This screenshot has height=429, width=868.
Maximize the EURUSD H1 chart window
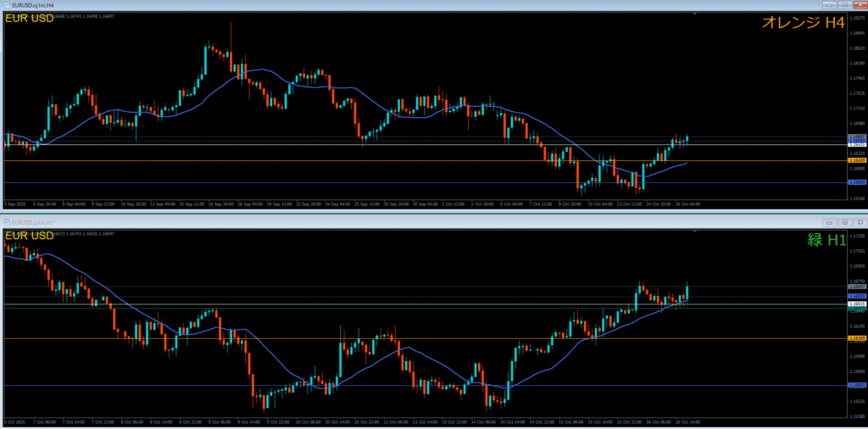843,221
